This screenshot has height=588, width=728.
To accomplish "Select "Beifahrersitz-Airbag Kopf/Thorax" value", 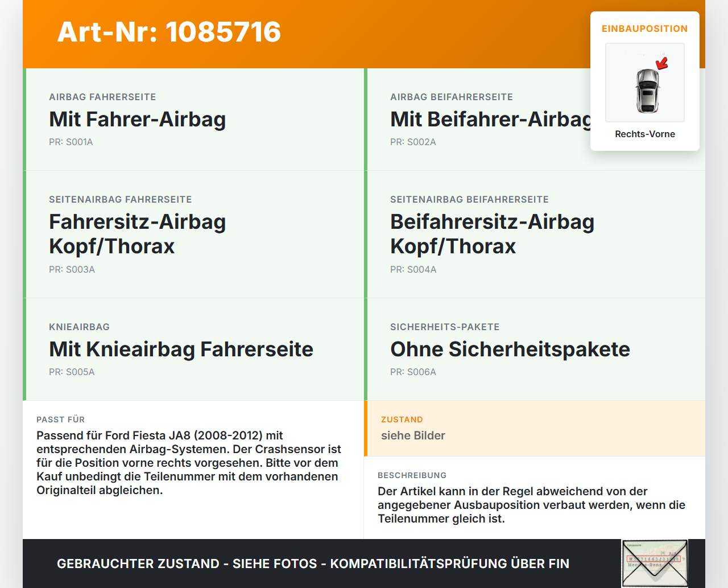I will tap(493, 234).
